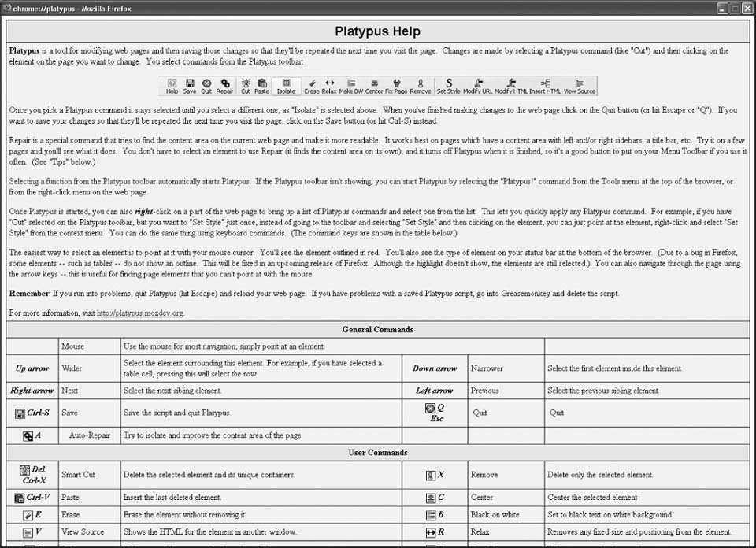Click the "Right arrow" shortcut cell
Viewport: 756px width, 548px height.
coord(32,391)
